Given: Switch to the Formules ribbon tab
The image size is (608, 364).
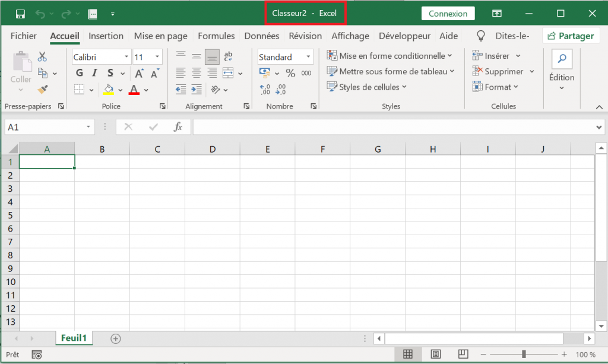Looking at the screenshot, I should click(216, 36).
